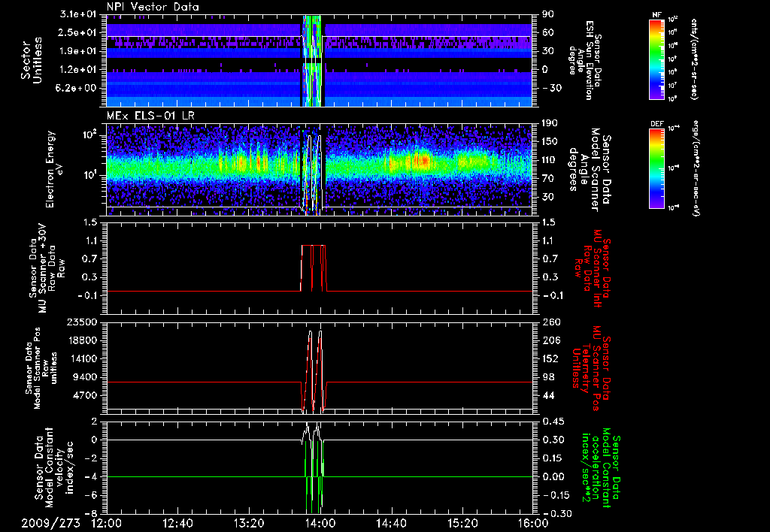Click the -8 velocity tick label

(x=92, y=513)
